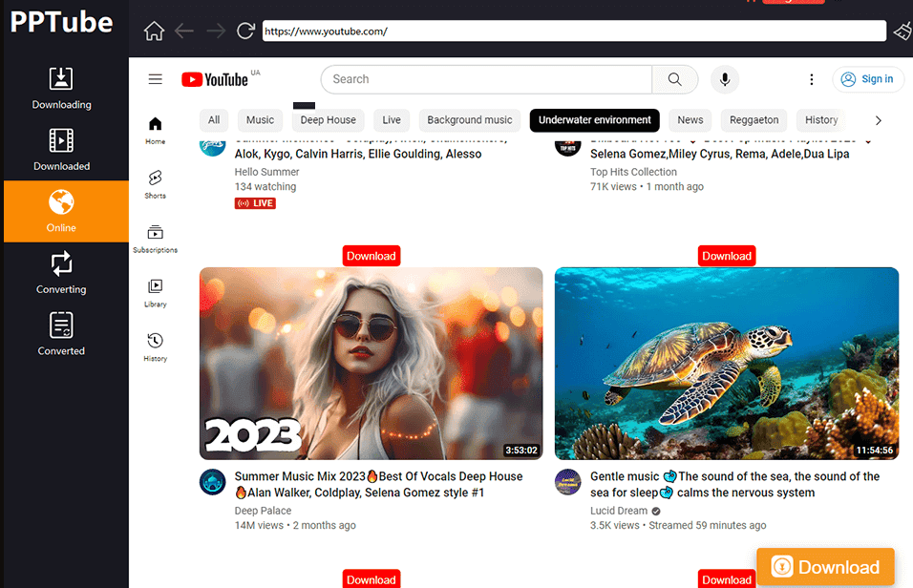The width and height of the screenshot is (913, 588).
Task: Expand the YouTube hamburger guide menu
Action: pyautogui.click(x=156, y=79)
